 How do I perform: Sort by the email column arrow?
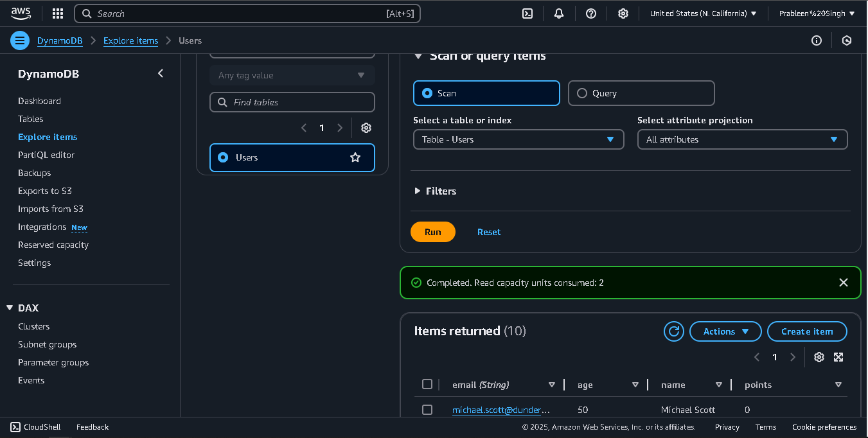pyautogui.click(x=552, y=385)
